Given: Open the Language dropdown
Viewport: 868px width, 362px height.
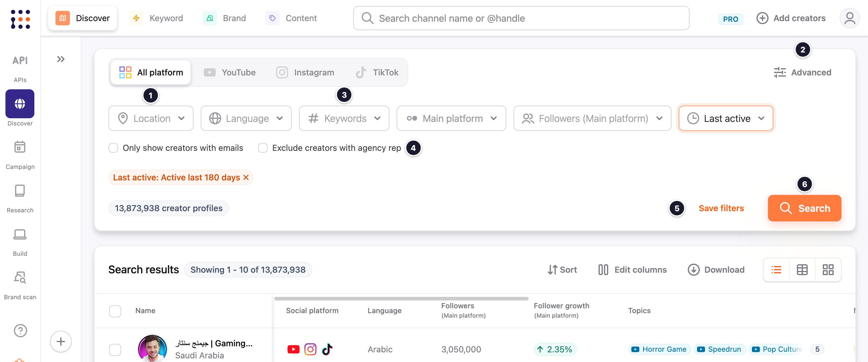Looking at the screenshot, I should pos(246,119).
